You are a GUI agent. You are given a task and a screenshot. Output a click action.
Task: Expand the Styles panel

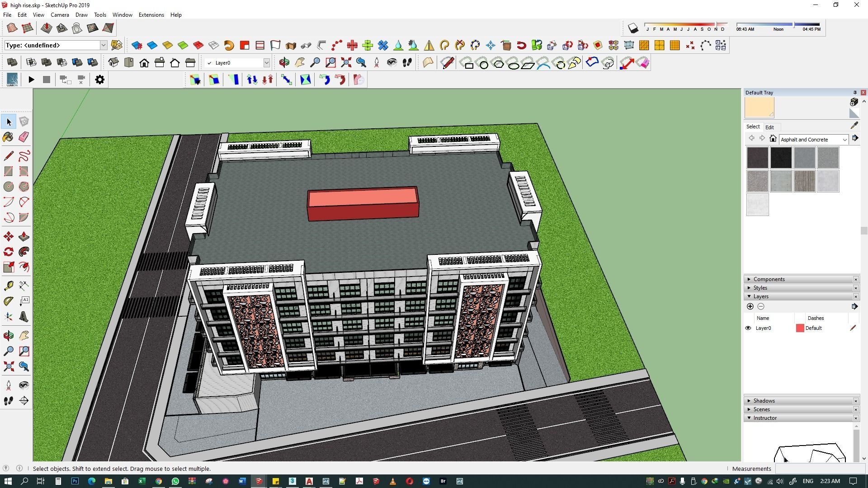tap(749, 288)
